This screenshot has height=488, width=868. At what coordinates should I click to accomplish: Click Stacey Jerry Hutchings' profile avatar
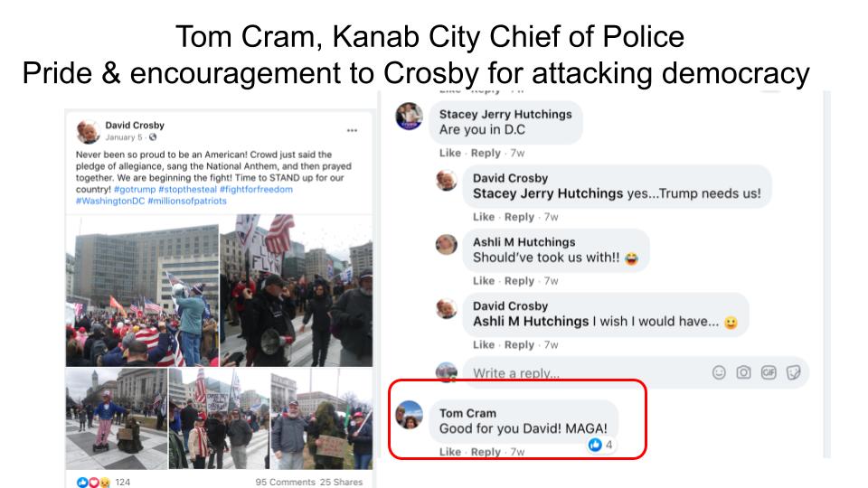[x=409, y=117]
